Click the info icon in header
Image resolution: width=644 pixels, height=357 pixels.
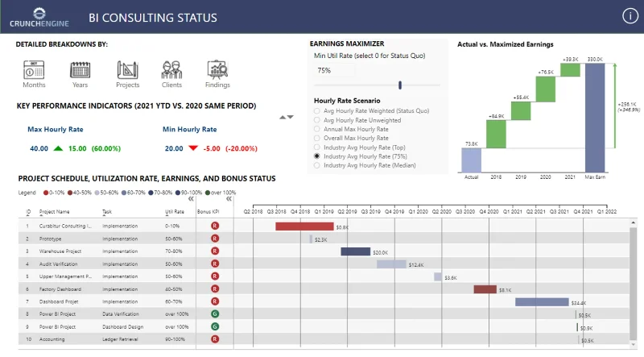point(630,16)
